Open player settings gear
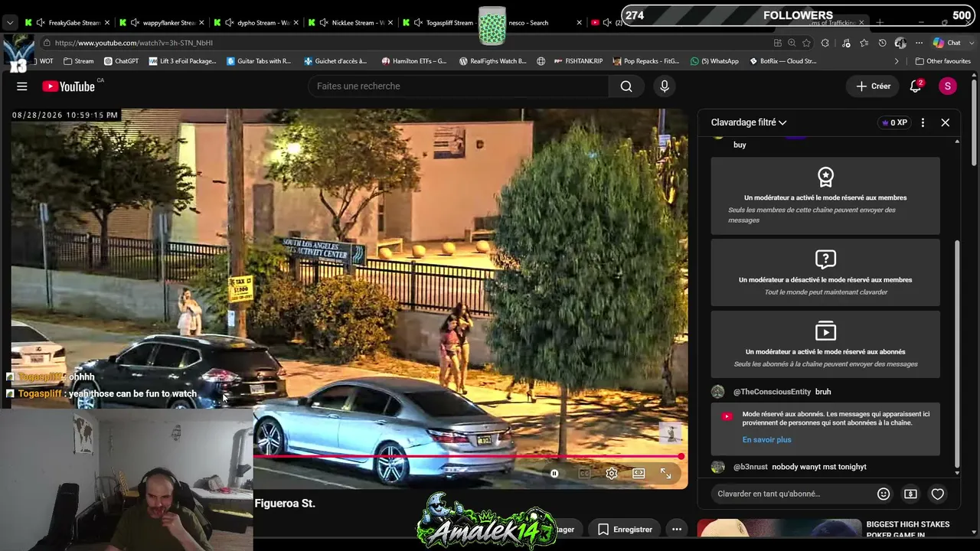980x551 pixels. pos(612,474)
